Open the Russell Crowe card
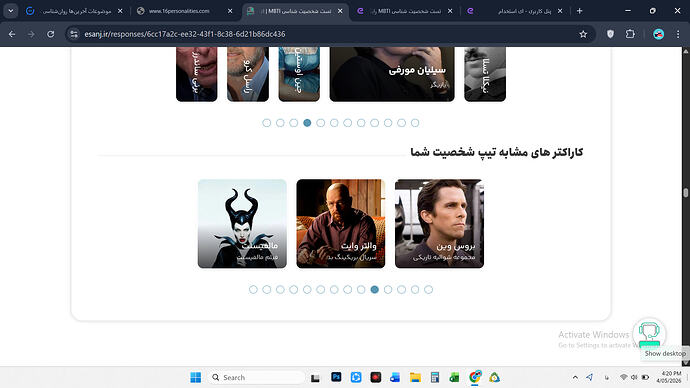The width and height of the screenshot is (690, 388). click(248, 74)
